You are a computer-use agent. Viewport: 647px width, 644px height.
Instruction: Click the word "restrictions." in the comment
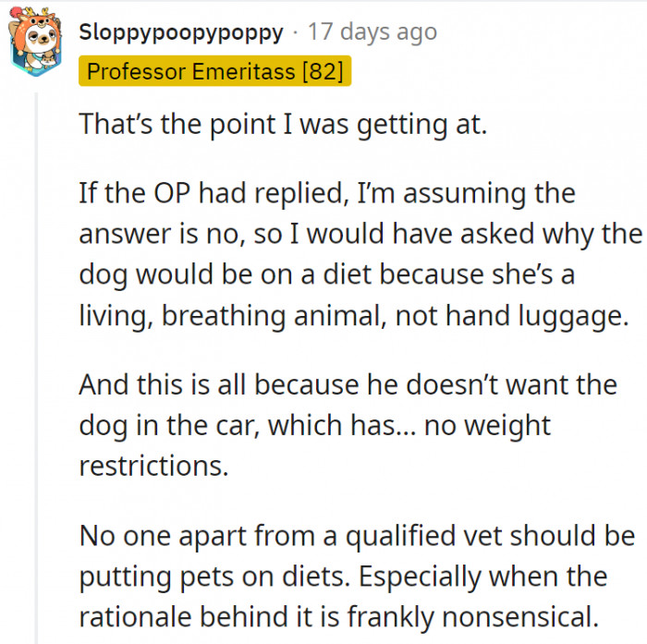tap(153, 465)
